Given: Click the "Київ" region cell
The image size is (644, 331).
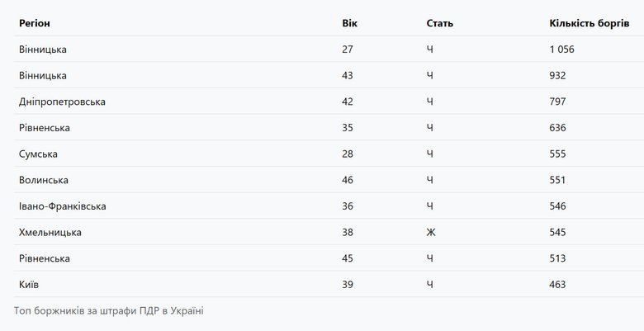Looking at the screenshot, I should [x=29, y=285].
